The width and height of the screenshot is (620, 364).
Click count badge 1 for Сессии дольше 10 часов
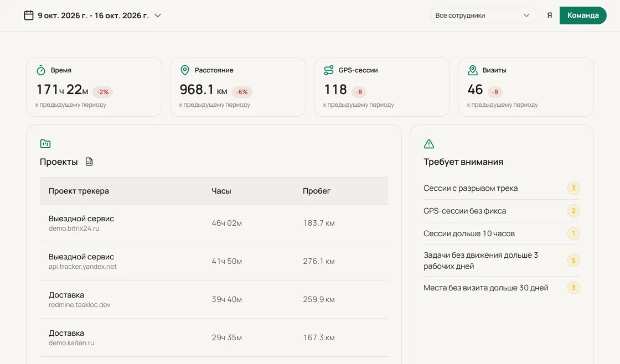pos(573,233)
